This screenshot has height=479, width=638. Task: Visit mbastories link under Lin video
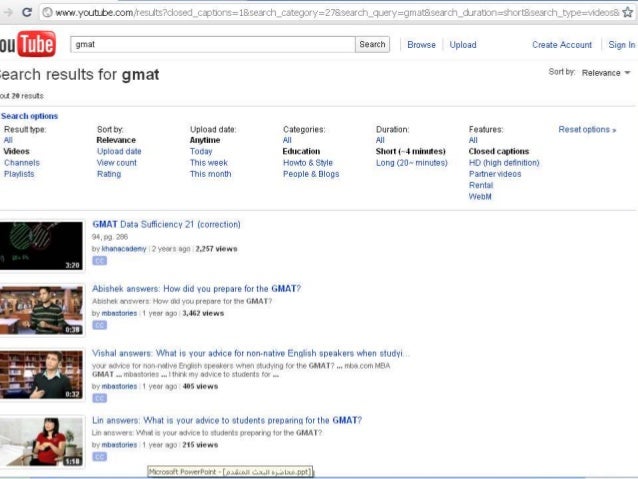coord(119,445)
